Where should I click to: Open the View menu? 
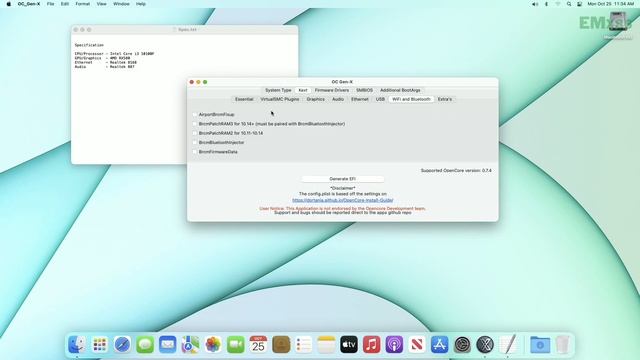coord(101,4)
